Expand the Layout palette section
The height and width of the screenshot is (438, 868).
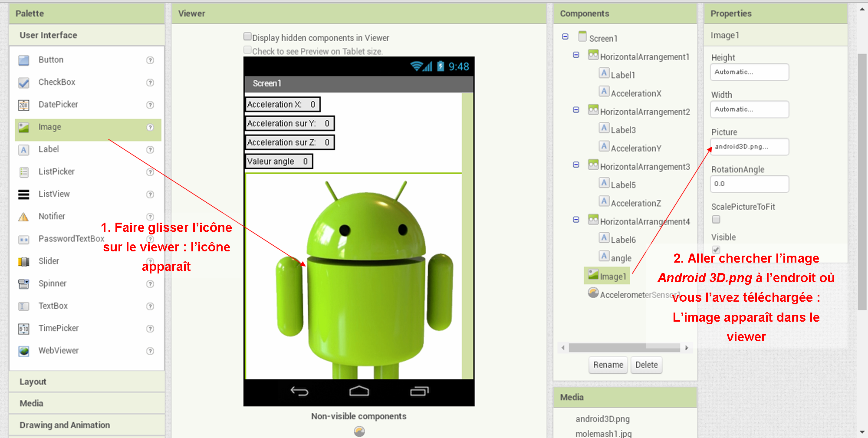pos(87,382)
